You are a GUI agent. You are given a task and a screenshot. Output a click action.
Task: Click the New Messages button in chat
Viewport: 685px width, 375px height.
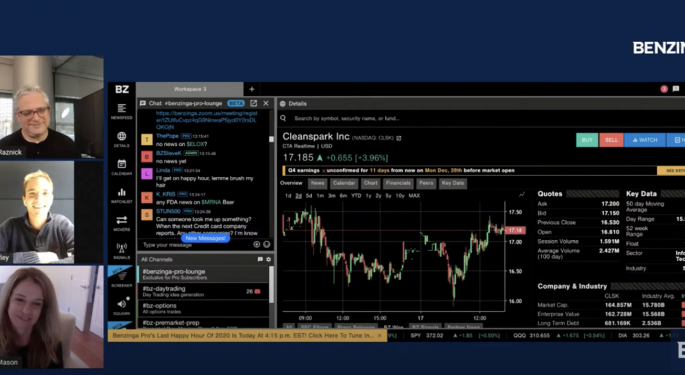(205, 238)
